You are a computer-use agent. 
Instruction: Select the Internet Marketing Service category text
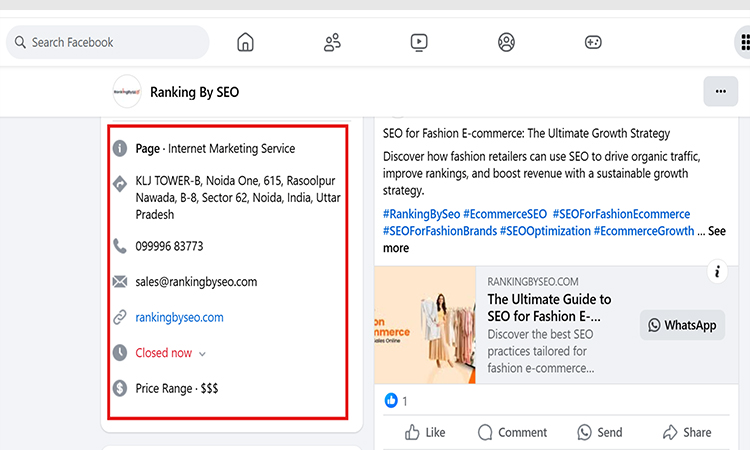tap(232, 149)
